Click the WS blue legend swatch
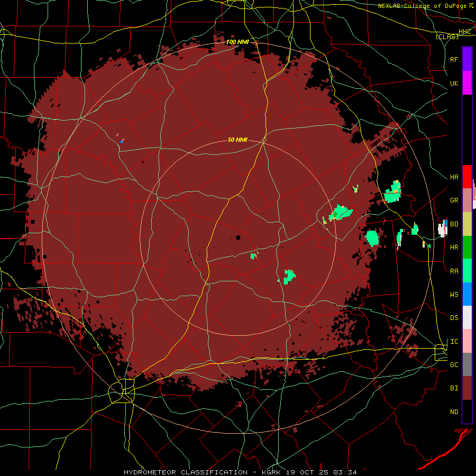The height and width of the screenshot is (476, 476). [x=467, y=294]
